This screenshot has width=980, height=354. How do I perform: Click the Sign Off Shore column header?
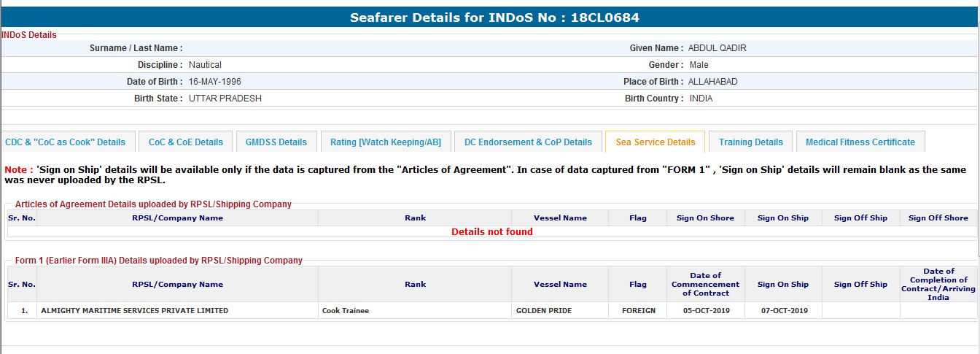tap(938, 218)
